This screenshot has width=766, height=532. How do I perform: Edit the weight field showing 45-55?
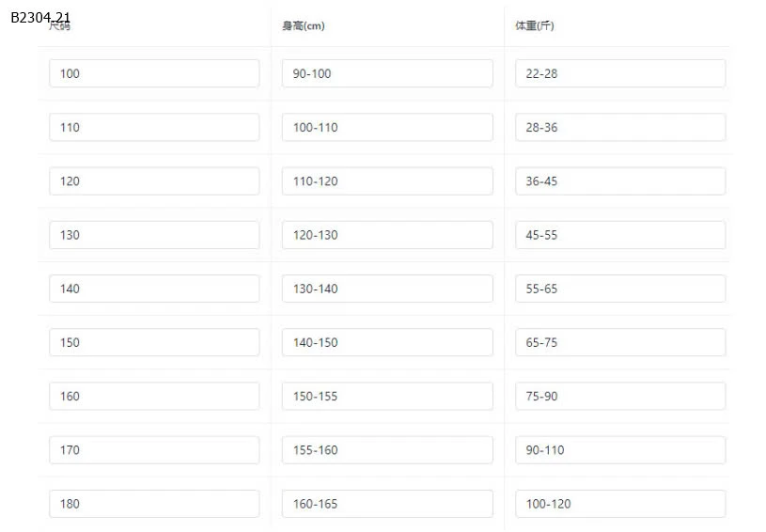pyautogui.click(x=620, y=235)
